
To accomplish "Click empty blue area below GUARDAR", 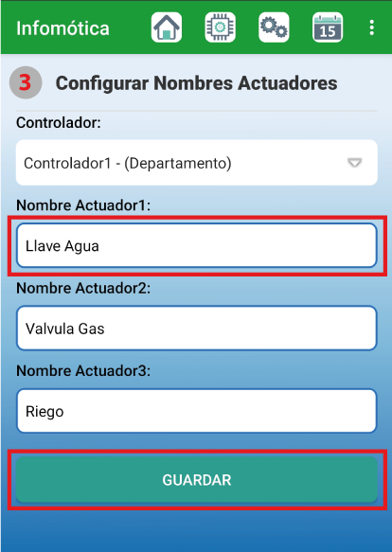I will (x=196, y=531).
